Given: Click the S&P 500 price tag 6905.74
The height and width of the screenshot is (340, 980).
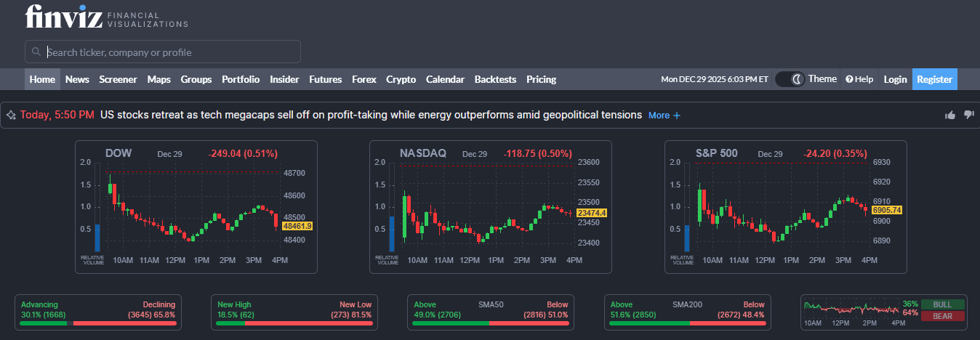Looking at the screenshot, I should pyautogui.click(x=887, y=210).
